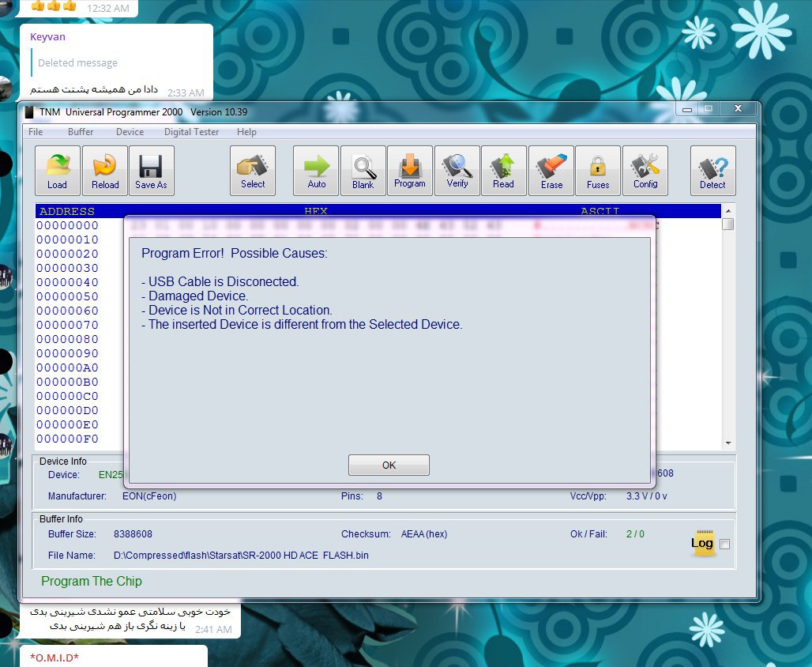Click the address row 000000D0
Image resolution: width=812 pixels, height=667 pixels.
(x=67, y=410)
